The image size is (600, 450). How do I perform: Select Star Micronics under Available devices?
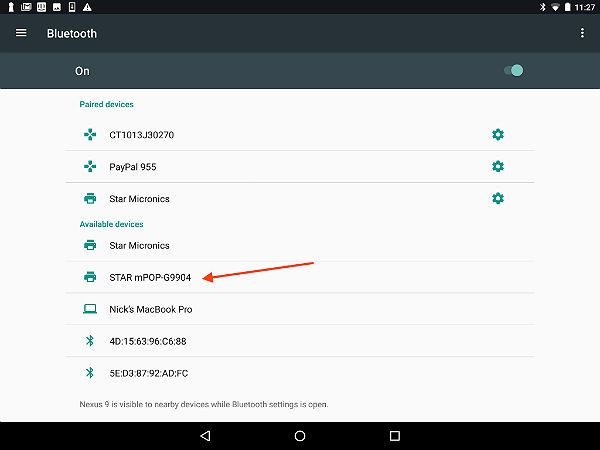[300, 245]
